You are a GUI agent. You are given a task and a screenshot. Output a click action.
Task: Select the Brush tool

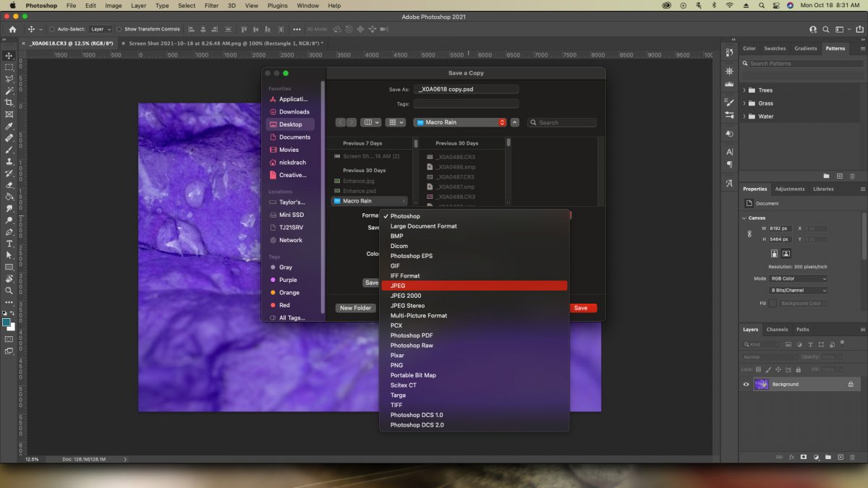point(9,150)
